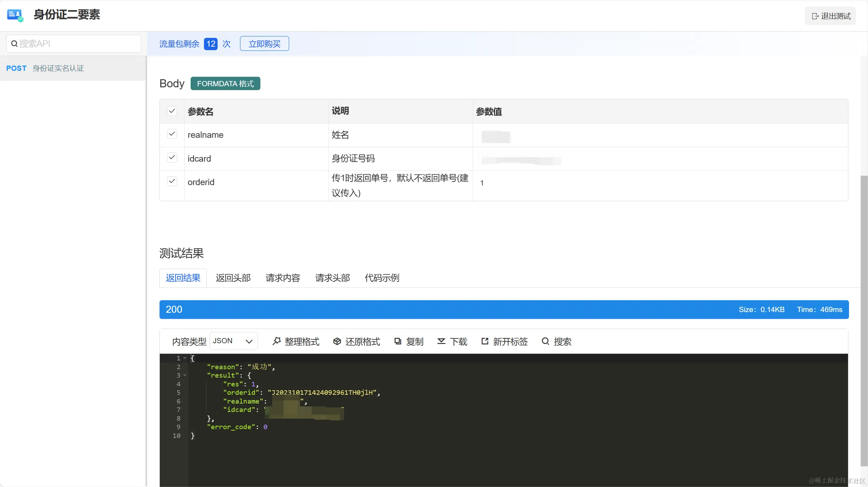
Task: Click the 还原格式 restore format icon
Action: point(337,341)
